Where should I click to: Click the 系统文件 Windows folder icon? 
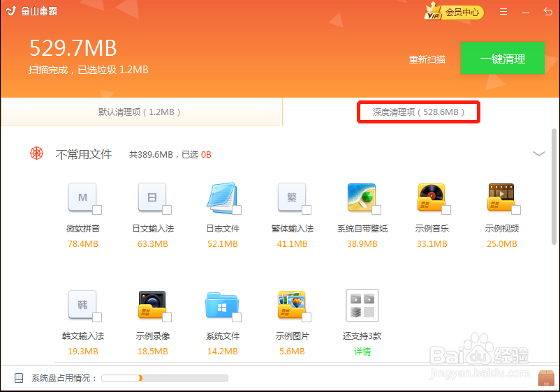[x=222, y=306]
